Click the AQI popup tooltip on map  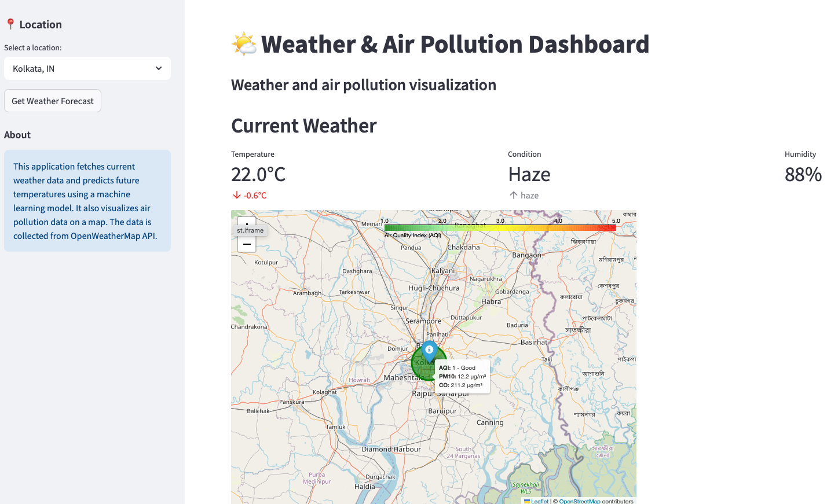pos(462,376)
